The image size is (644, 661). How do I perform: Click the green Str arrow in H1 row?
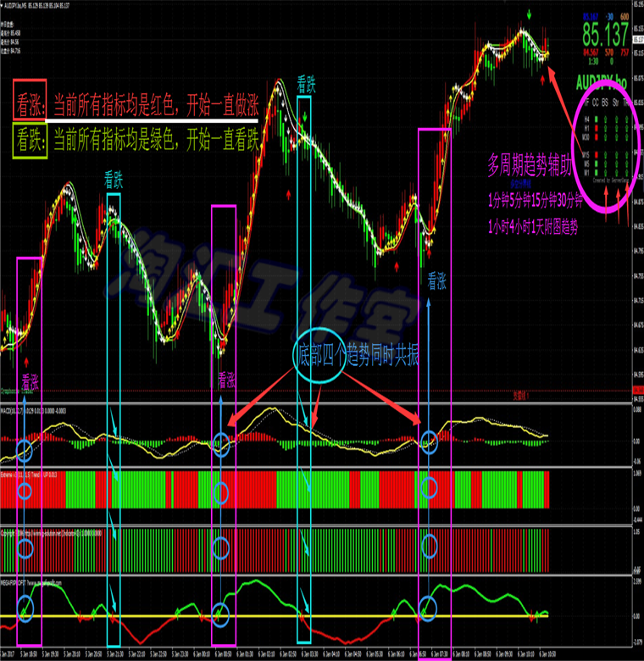click(617, 128)
